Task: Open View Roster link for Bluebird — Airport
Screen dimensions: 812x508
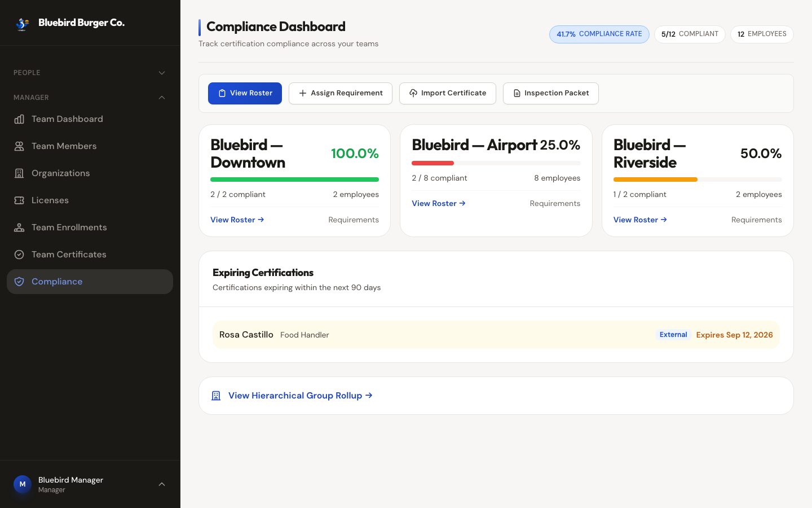Action: click(x=439, y=203)
